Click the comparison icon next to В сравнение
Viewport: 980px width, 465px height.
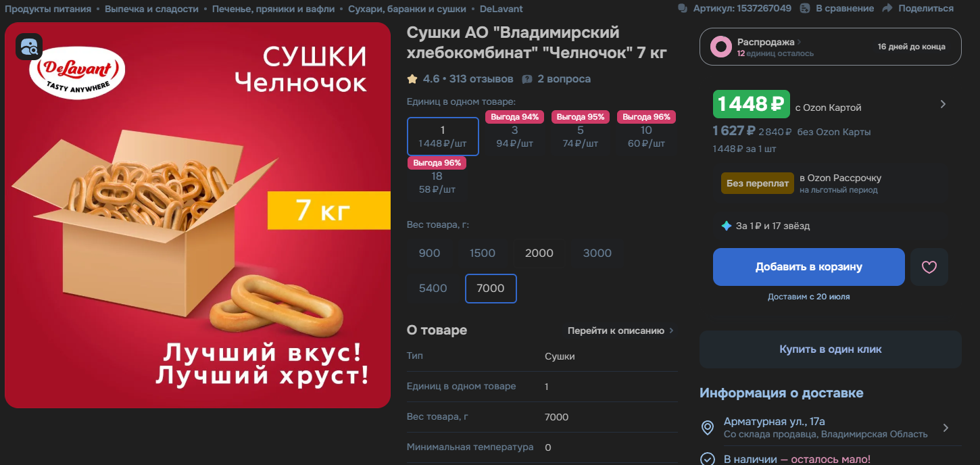click(805, 9)
